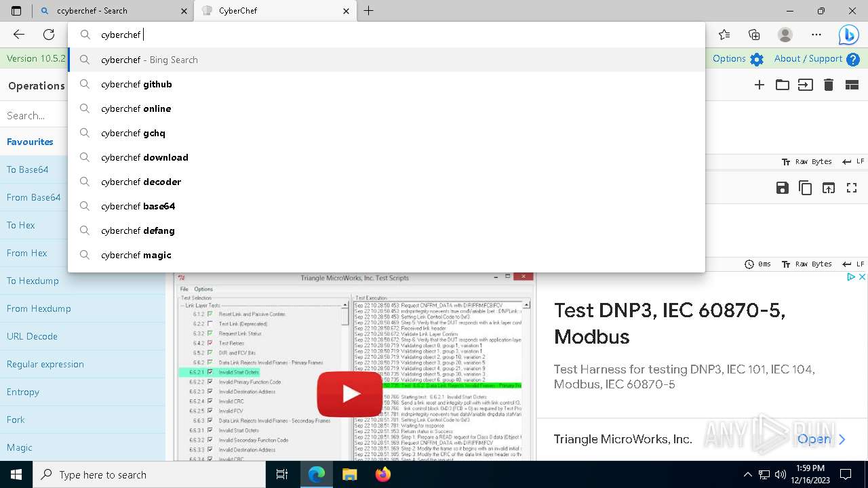Select the cyberchef base64 suggestion
Image resolution: width=868 pixels, height=488 pixels.
387,206
